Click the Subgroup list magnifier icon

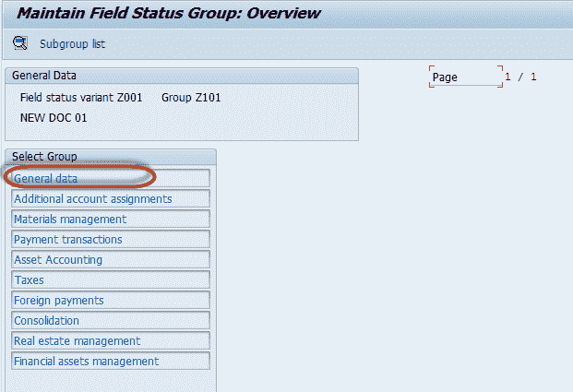coord(20,43)
